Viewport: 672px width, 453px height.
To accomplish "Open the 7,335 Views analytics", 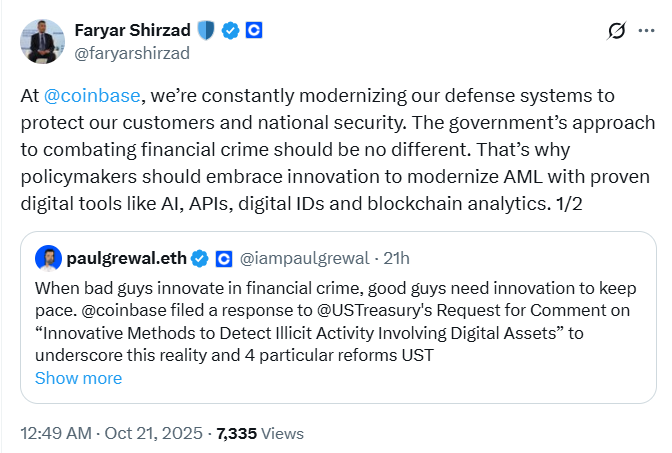I will [260, 434].
